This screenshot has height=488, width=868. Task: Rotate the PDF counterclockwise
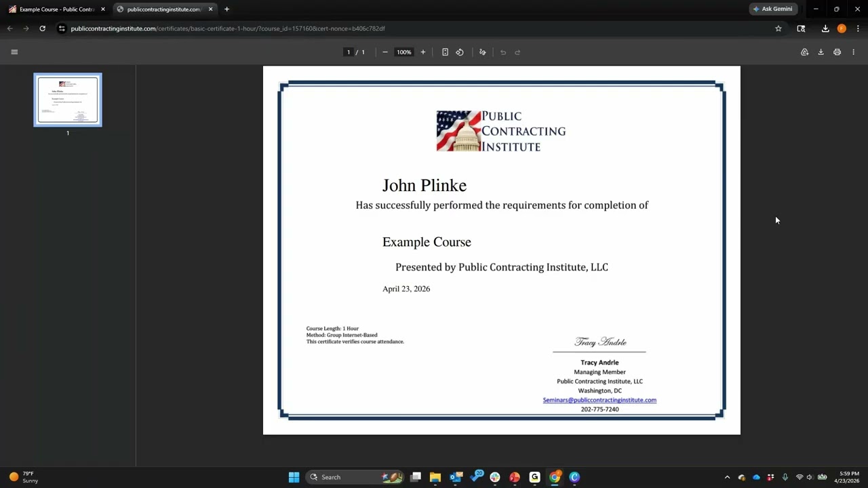[460, 52]
